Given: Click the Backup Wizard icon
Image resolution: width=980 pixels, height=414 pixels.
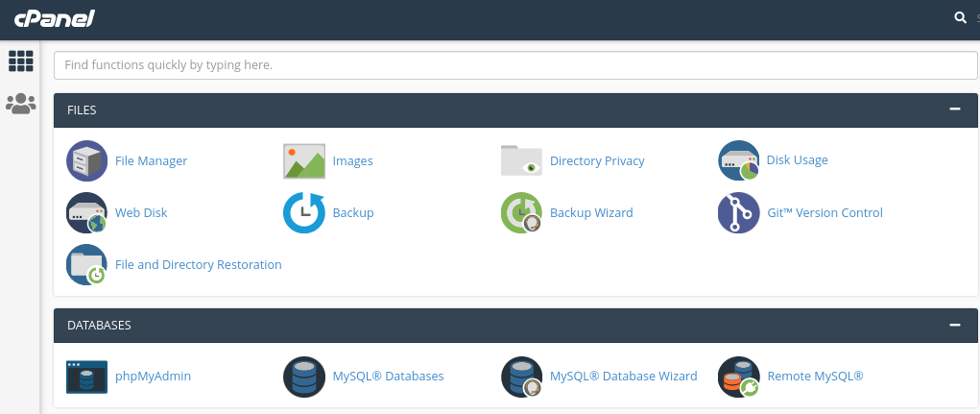Looking at the screenshot, I should pyautogui.click(x=521, y=213).
